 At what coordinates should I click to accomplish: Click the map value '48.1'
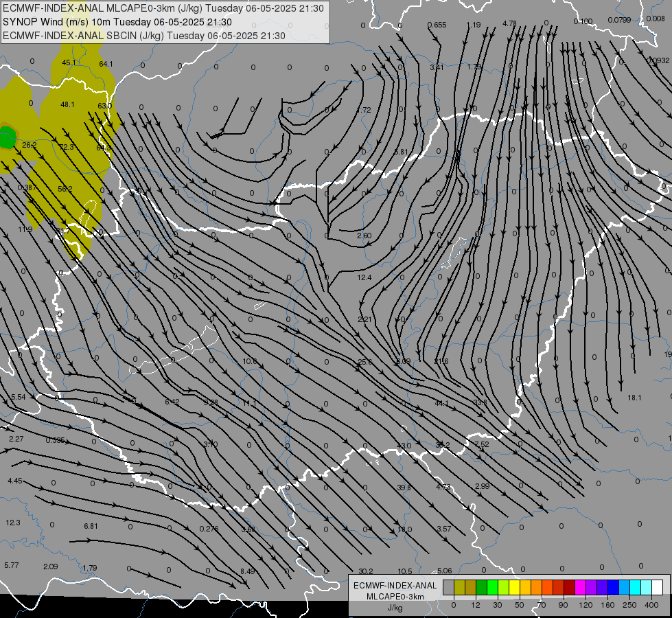coord(68,104)
